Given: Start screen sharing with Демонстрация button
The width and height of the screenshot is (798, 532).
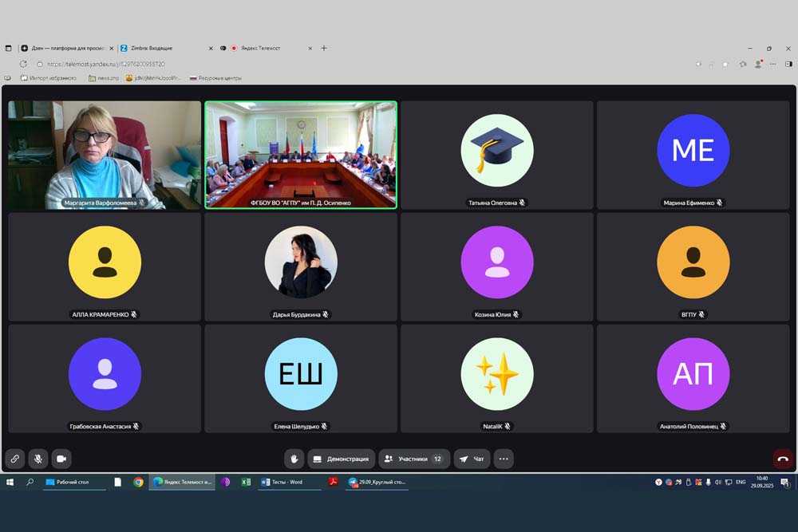Looking at the screenshot, I should (x=341, y=459).
